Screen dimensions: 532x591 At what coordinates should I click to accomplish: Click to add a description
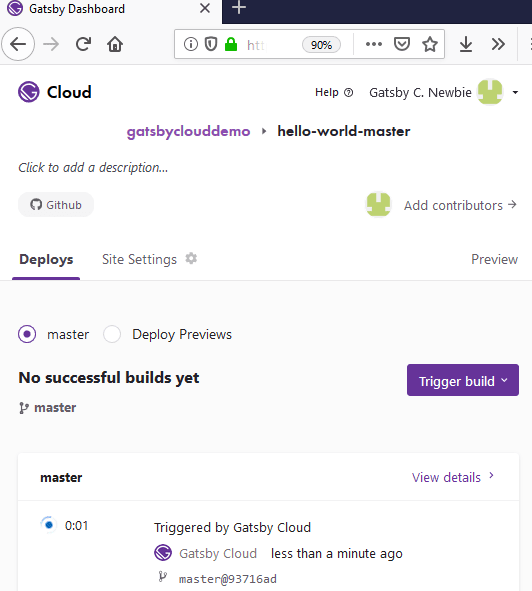click(x=93, y=167)
